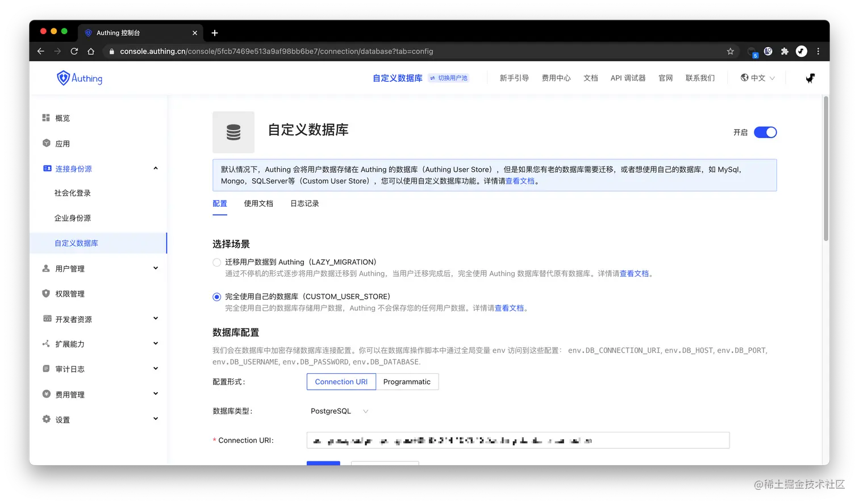Open the PostgreSQL database type dropdown
Screen dimensions: 859x504
coord(340,411)
